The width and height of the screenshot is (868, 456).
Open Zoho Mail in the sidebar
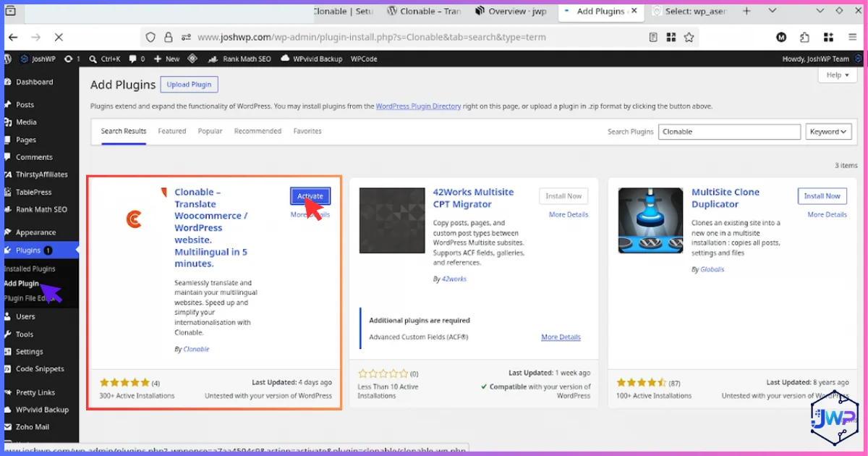[x=33, y=427]
